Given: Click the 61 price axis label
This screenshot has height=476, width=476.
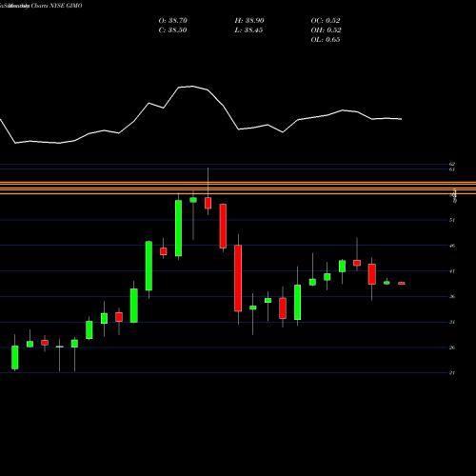Looking at the screenshot, I should pos(452,169).
